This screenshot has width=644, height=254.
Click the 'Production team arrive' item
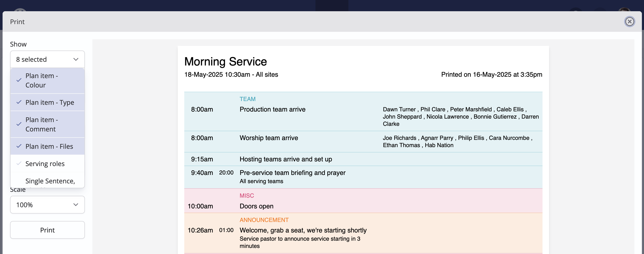(x=272, y=109)
